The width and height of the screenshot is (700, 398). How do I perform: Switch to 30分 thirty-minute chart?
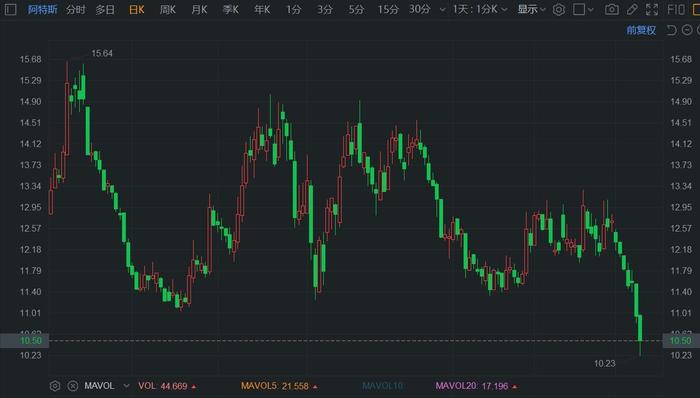(x=420, y=9)
